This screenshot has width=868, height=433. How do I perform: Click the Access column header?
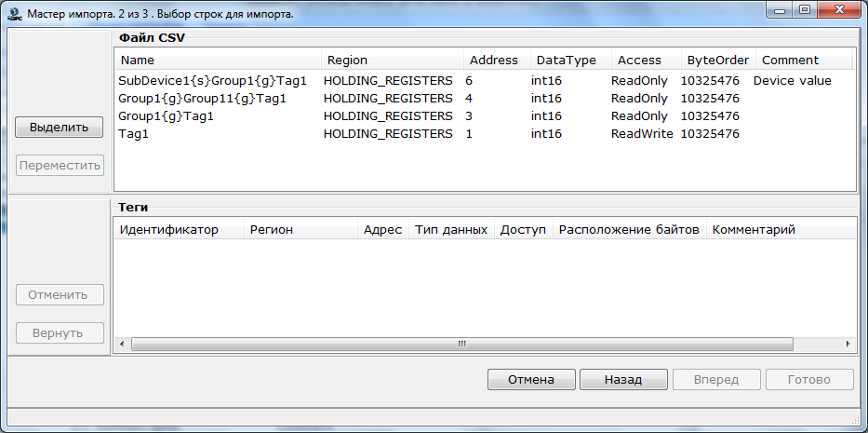coord(646,60)
